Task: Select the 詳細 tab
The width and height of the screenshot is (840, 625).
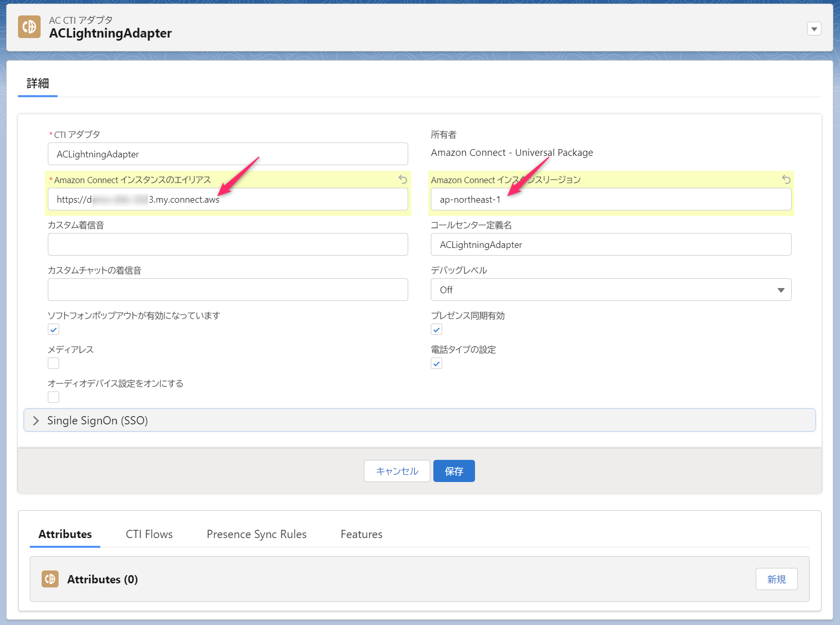Action: (38, 83)
